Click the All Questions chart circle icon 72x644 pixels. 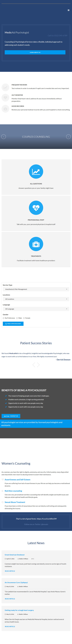[36, 172]
